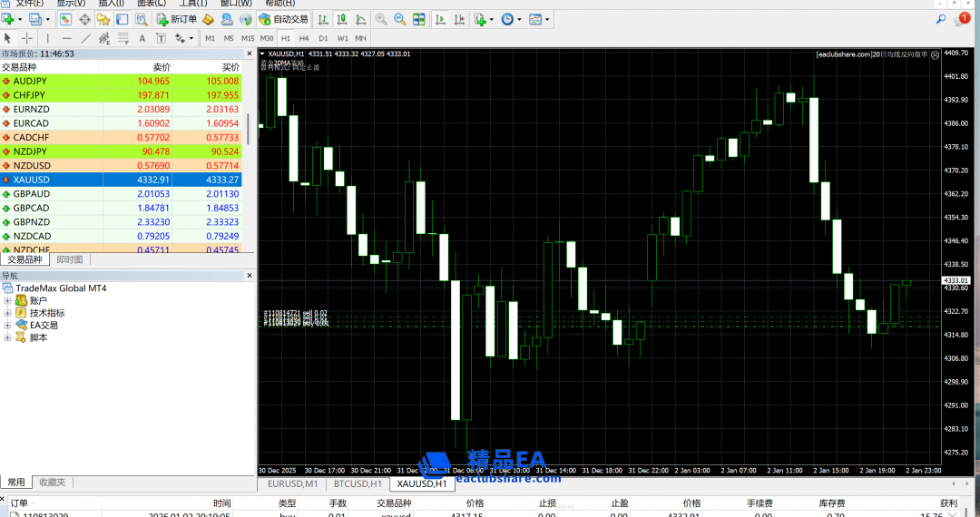Click the crosshair tool icon
This screenshot has width=980, height=517.
tap(27, 38)
